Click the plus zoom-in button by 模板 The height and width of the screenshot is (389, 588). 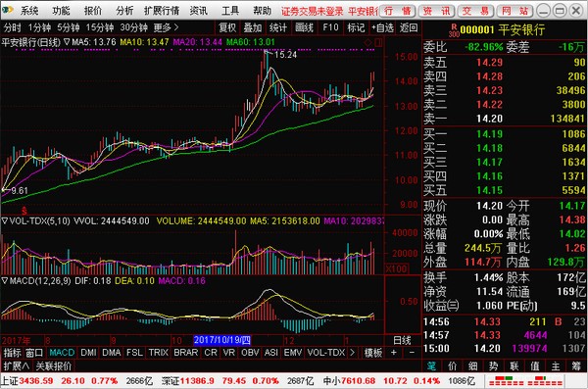click(393, 352)
